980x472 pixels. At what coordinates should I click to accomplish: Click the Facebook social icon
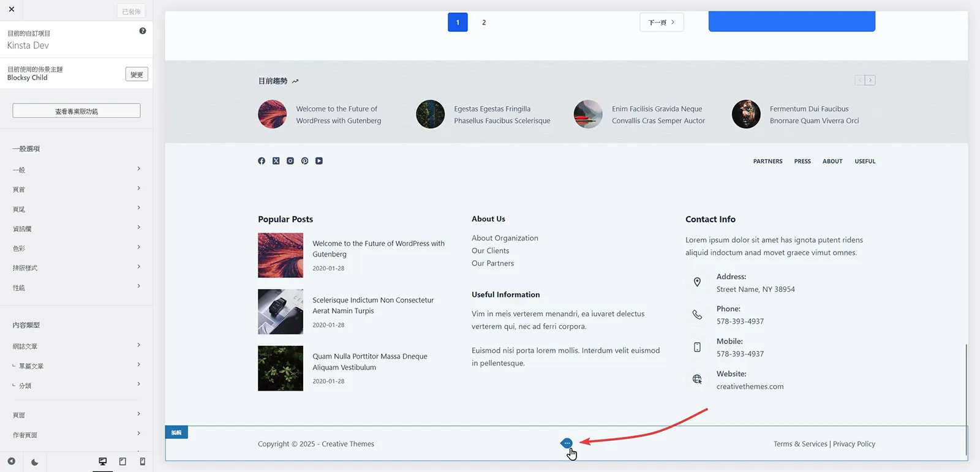[x=262, y=161]
